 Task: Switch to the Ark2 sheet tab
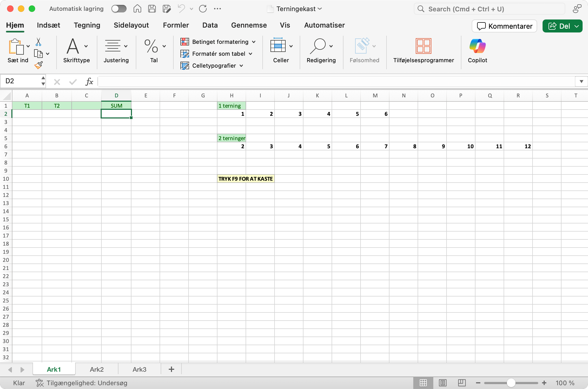click(97, 369)
